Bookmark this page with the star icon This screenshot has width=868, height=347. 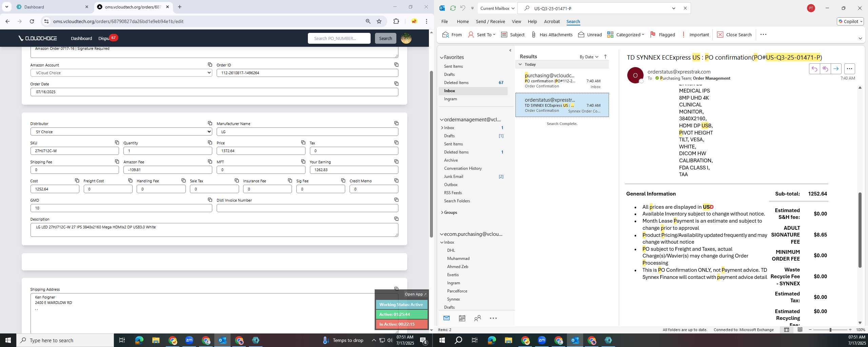point(379,21)
